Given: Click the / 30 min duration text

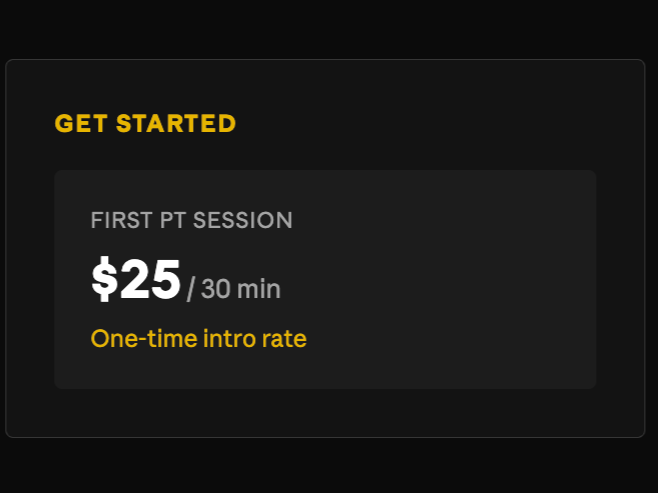Looking at the screenshot, I should tap(234, 289).
